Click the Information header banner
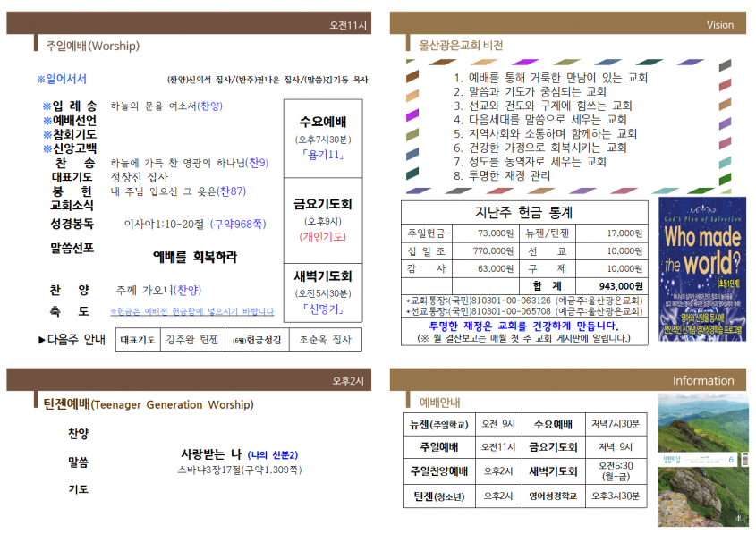The width and height of the screenshot is (756, 534). click(x=567, y=380)
